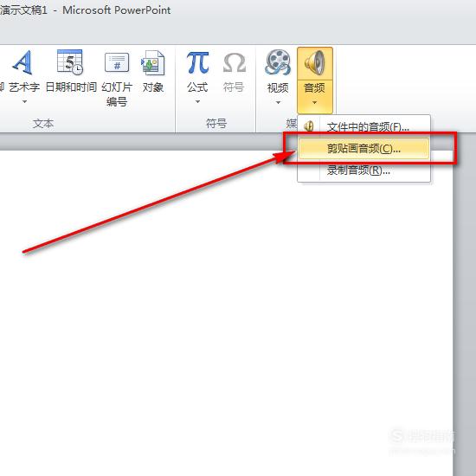The height and width of the screenshot is (476, 476).
Task: Click the 日期和时间 calendar icon
Action: click(70, 62)
